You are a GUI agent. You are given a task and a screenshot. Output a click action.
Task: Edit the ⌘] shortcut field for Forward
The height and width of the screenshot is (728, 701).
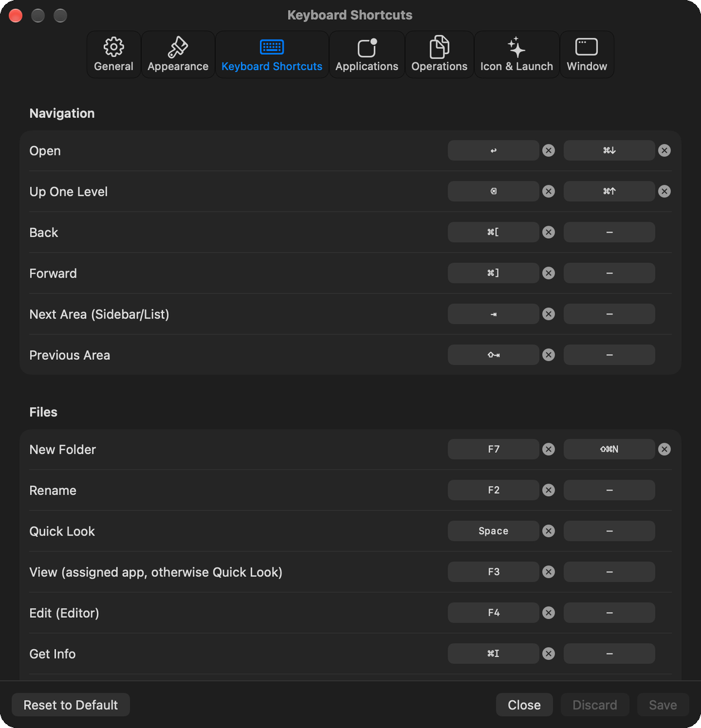pos(493,273)
